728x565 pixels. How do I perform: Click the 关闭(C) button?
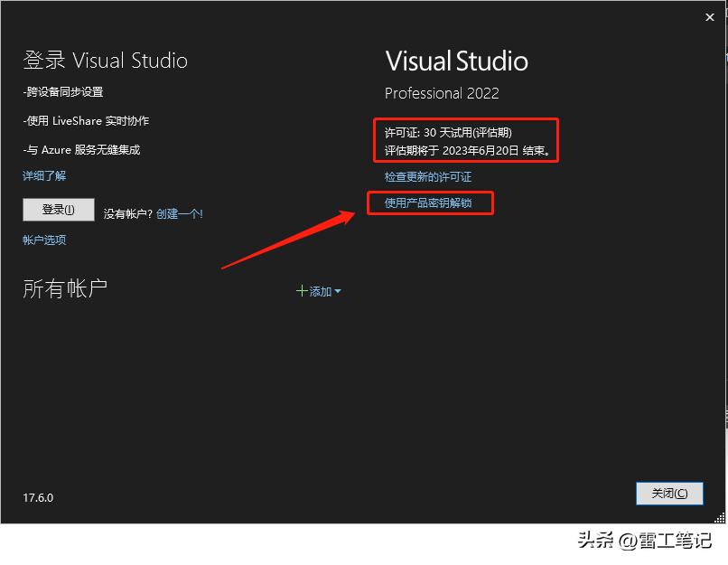[668, 494]
